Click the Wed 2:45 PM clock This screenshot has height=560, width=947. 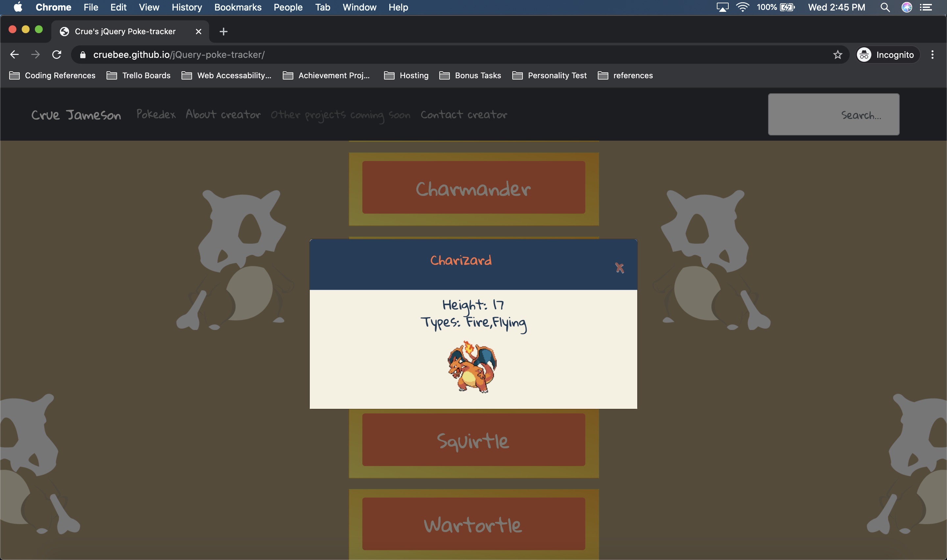coord(837,7)
